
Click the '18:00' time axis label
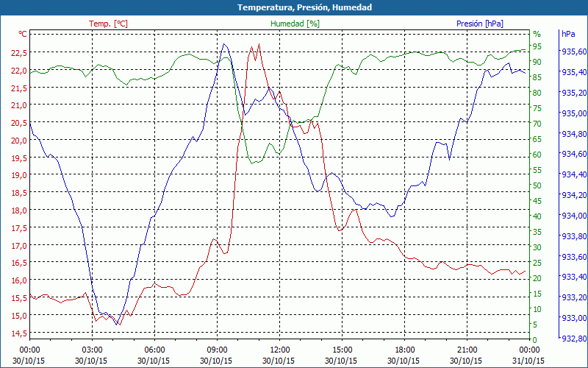click(405, 350)
